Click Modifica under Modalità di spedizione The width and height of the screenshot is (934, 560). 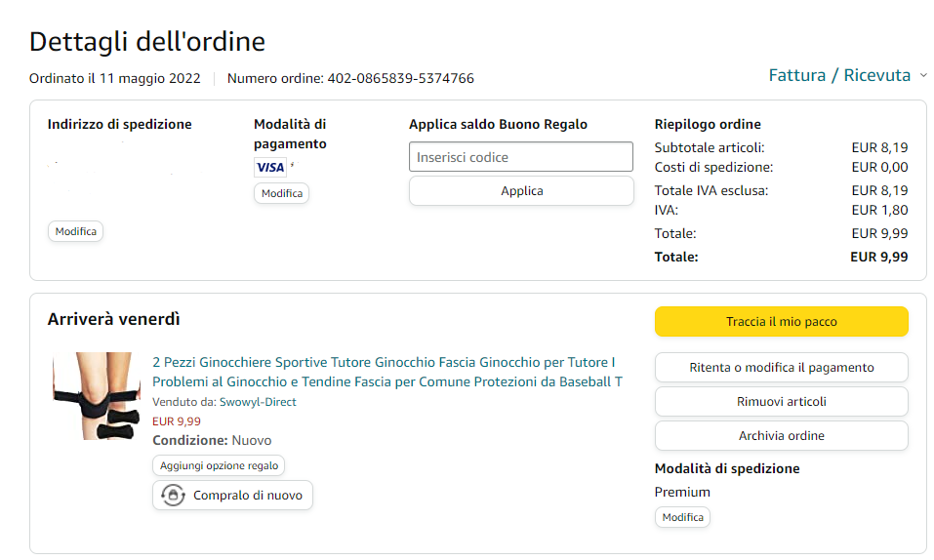click(x=682, y=517)
